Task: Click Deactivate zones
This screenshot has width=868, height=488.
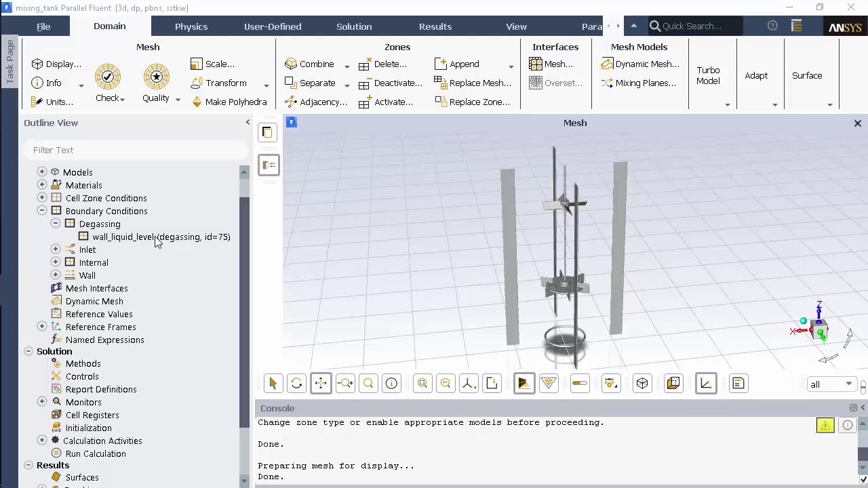Action: coord(390,83)
